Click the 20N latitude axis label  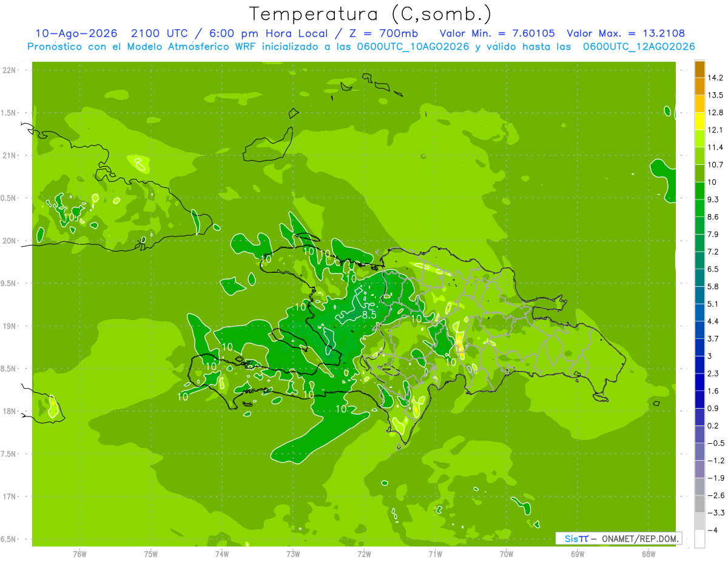click(10, 241)
